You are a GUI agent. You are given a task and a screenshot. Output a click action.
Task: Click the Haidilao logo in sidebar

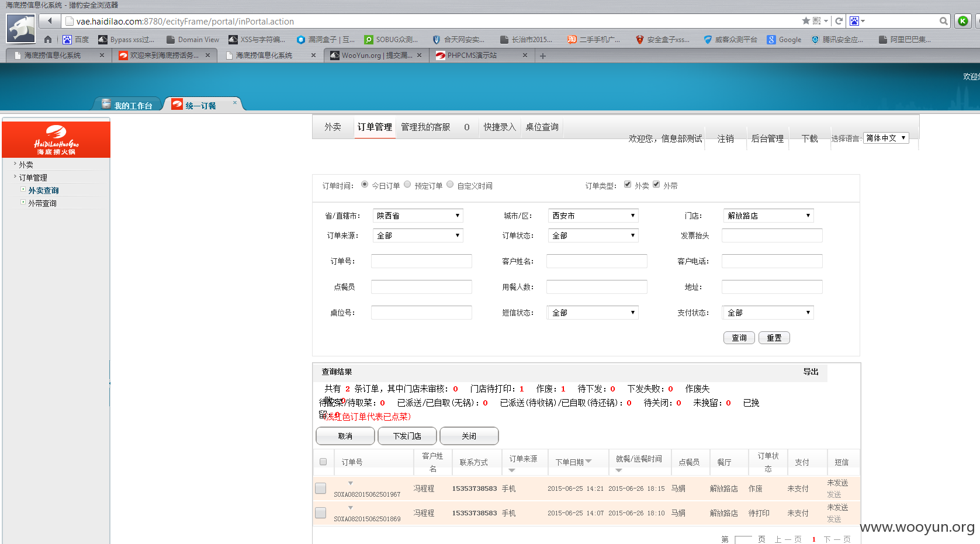56,140
